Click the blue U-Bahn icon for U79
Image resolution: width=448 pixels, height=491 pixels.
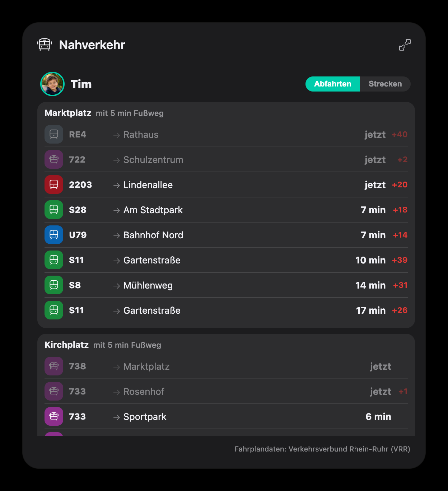pyautogui.click(x=54, y=235)
